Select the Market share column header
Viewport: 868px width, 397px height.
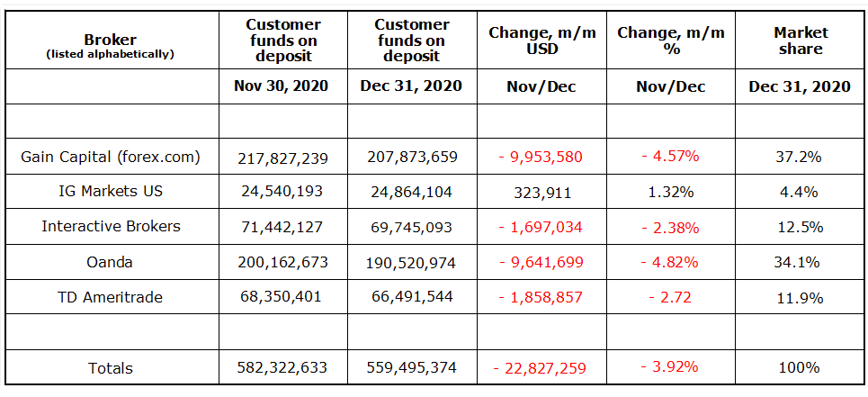coord(800,41)
